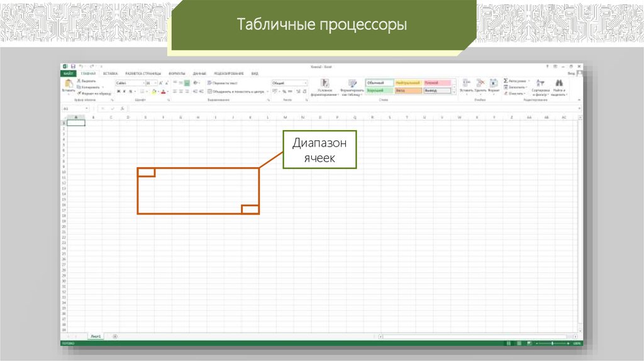The width and height of the screenshot is (644, 361).
Task: Select the Лист1 sheet tab
Action: 96,336
